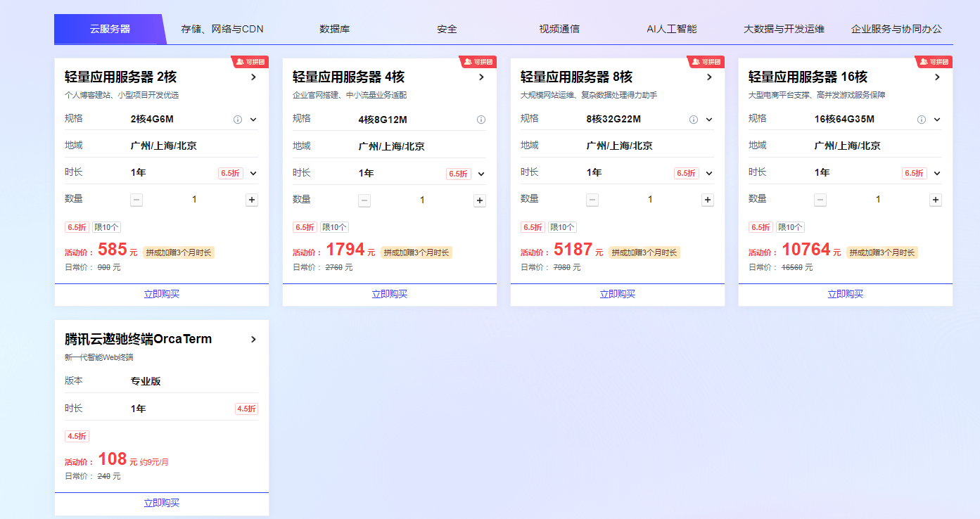Click the arrow beside 轻量应用服务器 2核 title
The width and height of the screenshot is (980, 519).
click(254, 77)
